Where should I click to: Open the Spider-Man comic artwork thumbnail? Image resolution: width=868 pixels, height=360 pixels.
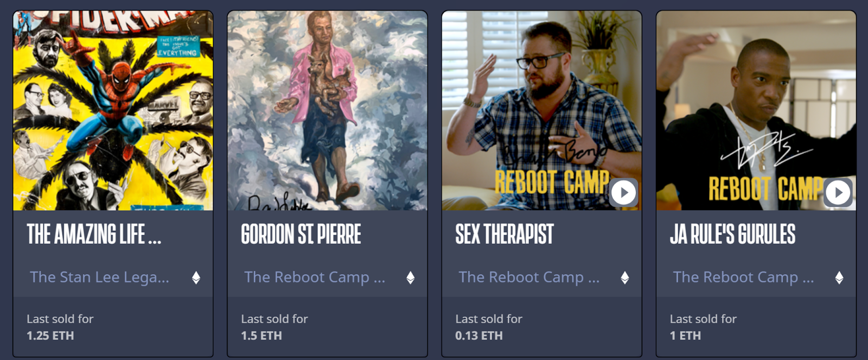(113, 111)
